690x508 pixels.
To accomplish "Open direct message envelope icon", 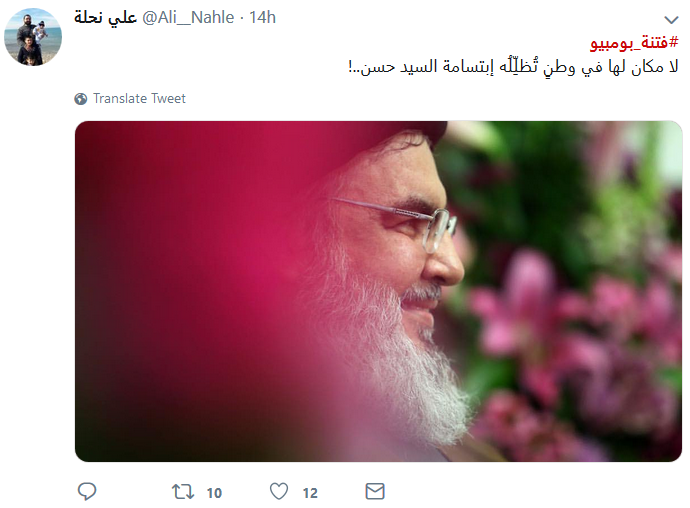I will point(375,491).
